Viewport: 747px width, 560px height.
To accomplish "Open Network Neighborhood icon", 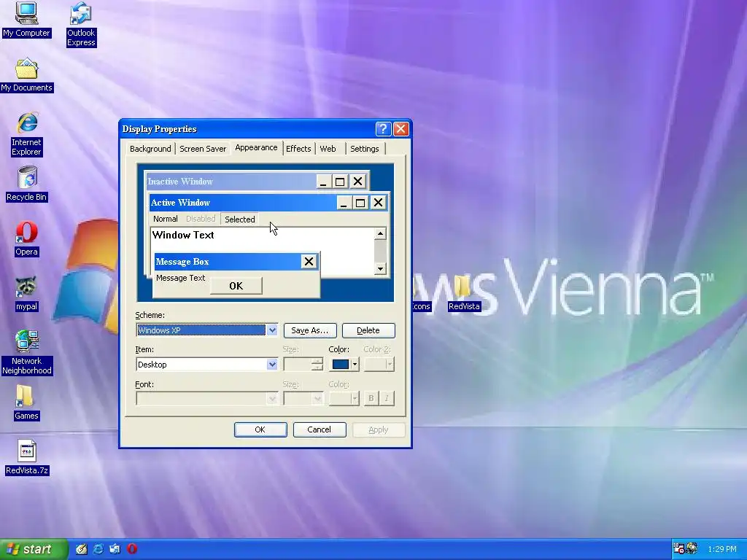I will (27, 353).
